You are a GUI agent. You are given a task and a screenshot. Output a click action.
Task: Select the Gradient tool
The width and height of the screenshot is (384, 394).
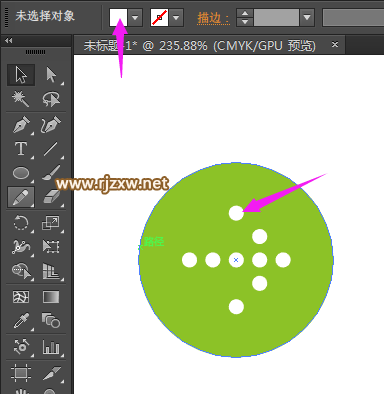click(x=51, y=297)
